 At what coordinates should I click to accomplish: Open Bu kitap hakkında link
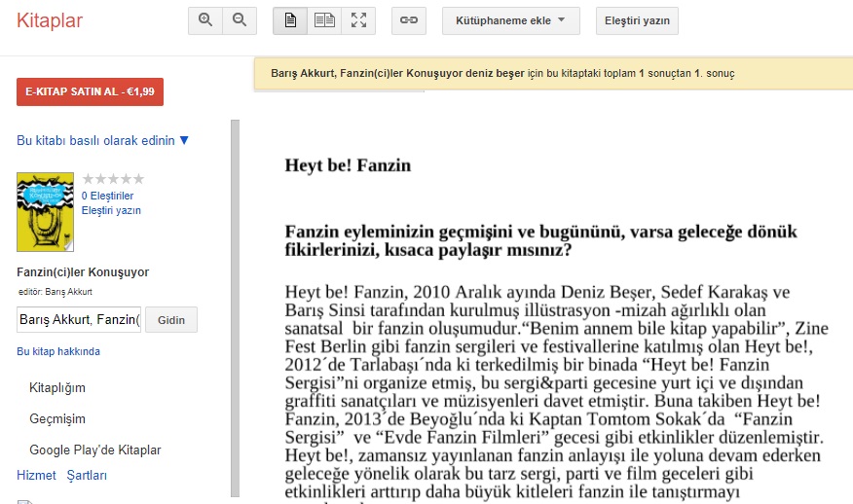(58, 351)
